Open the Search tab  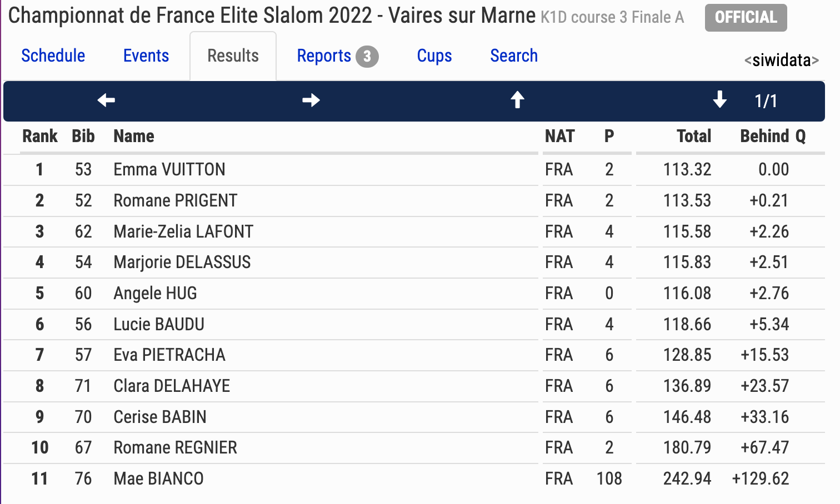click(x=514, y=56)
